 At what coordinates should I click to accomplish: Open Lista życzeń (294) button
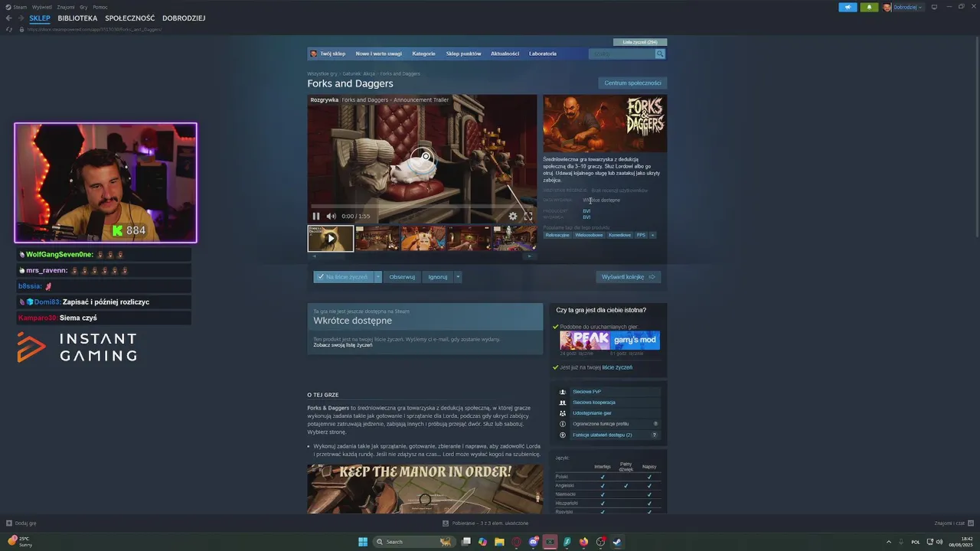pyautogui.click(x=640, y=42)
